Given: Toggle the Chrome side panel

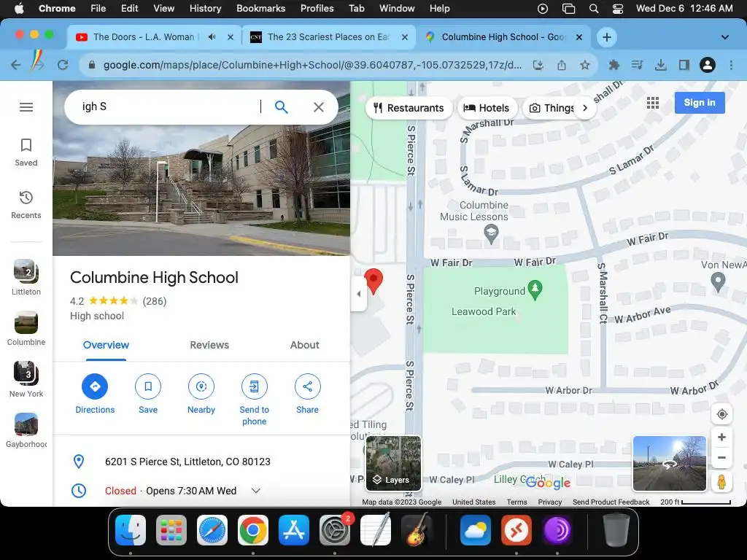Looking at the screenshot, I should coord(684,65).
